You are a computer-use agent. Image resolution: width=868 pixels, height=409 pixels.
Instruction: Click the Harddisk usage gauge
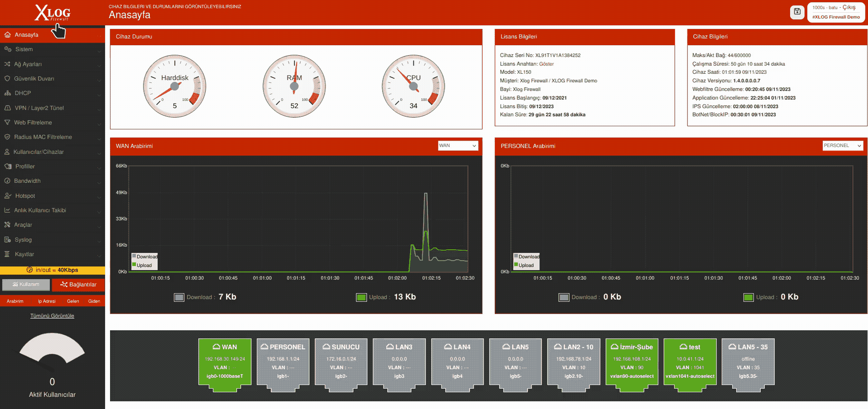[x=175, y=86]
